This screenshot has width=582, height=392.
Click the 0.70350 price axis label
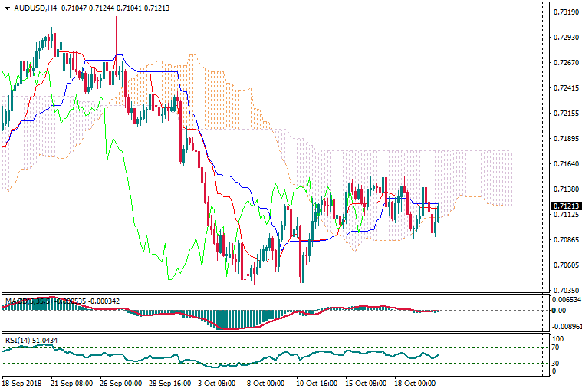(x=564, y=290)
